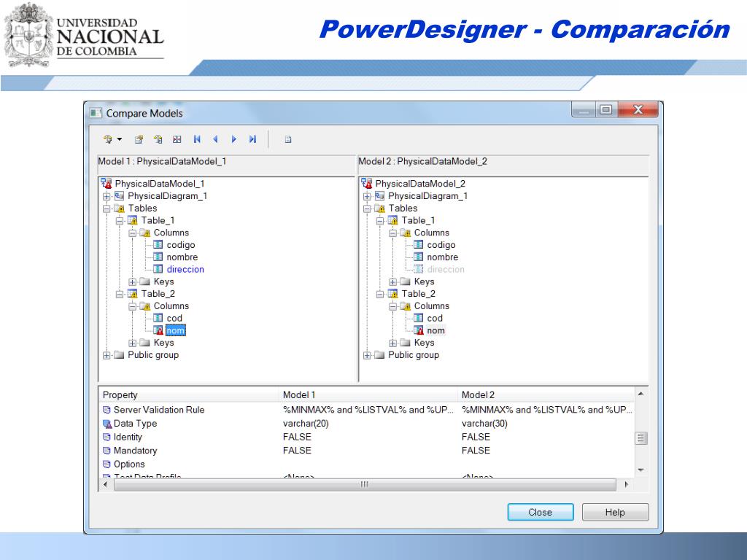Select the cod column in Model 2
The width and height of the screenshot is (747, 560).
pyautogui.click(x=435, y=318)
